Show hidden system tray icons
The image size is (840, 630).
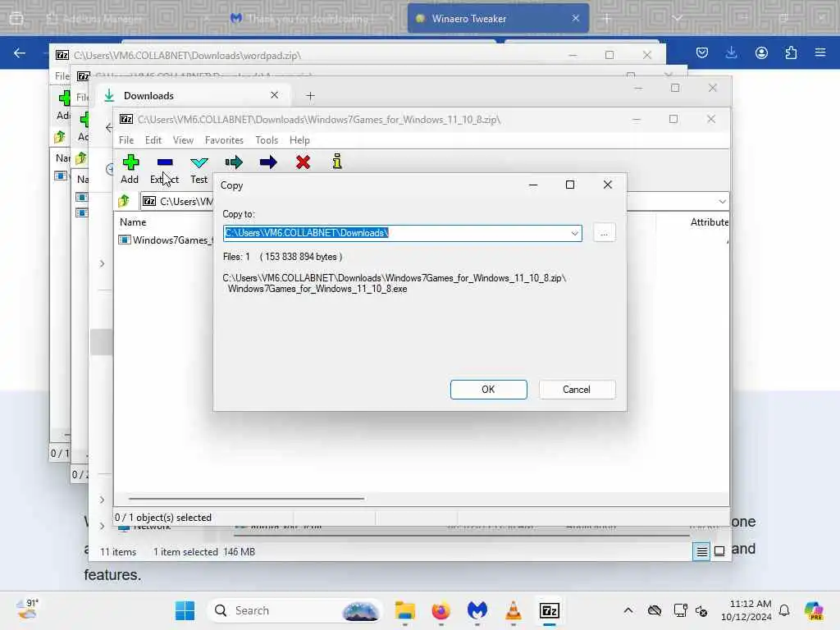coord(628,610)
